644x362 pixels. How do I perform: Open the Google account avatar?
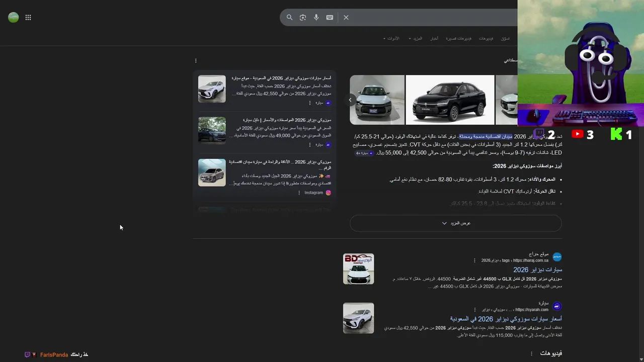click(14, 17)
